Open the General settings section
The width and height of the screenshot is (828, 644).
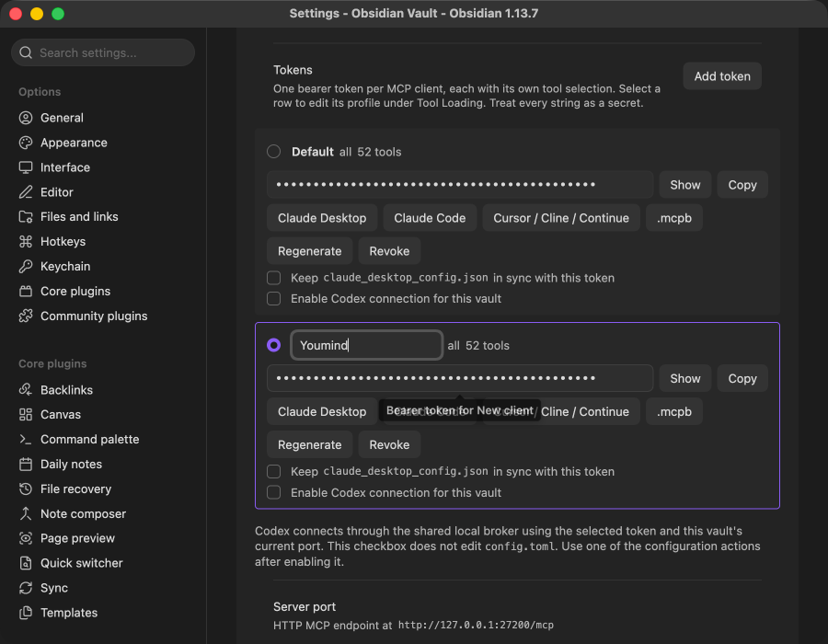(62, 118)
